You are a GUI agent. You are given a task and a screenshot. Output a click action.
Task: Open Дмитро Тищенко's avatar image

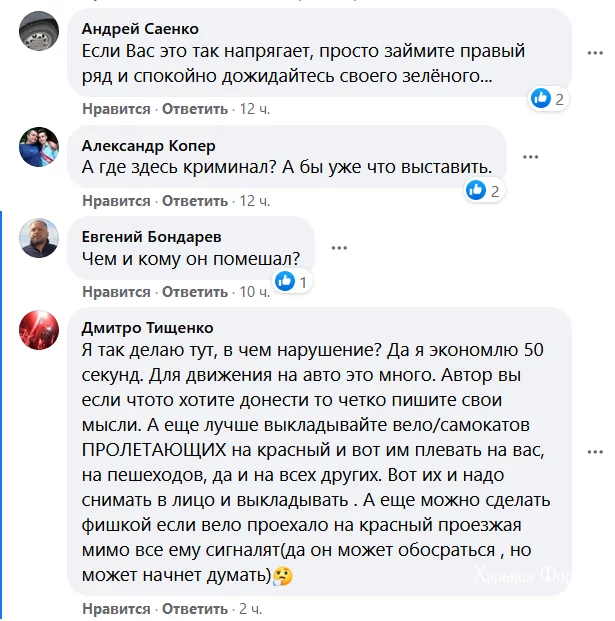point(39,332)
